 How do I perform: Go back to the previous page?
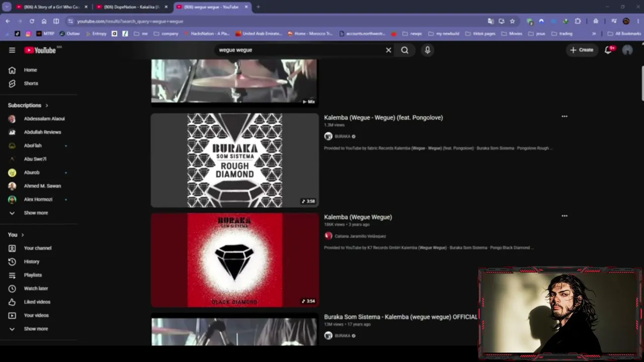[x=8, y=21]
